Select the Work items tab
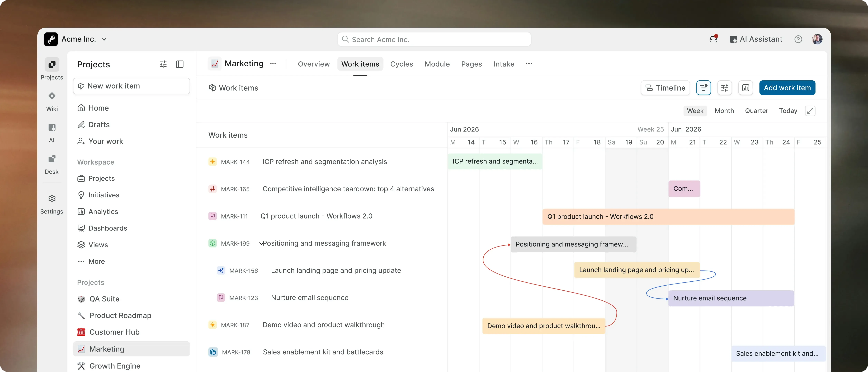Screen dimensions: 868x372 [x=360, y=64]
